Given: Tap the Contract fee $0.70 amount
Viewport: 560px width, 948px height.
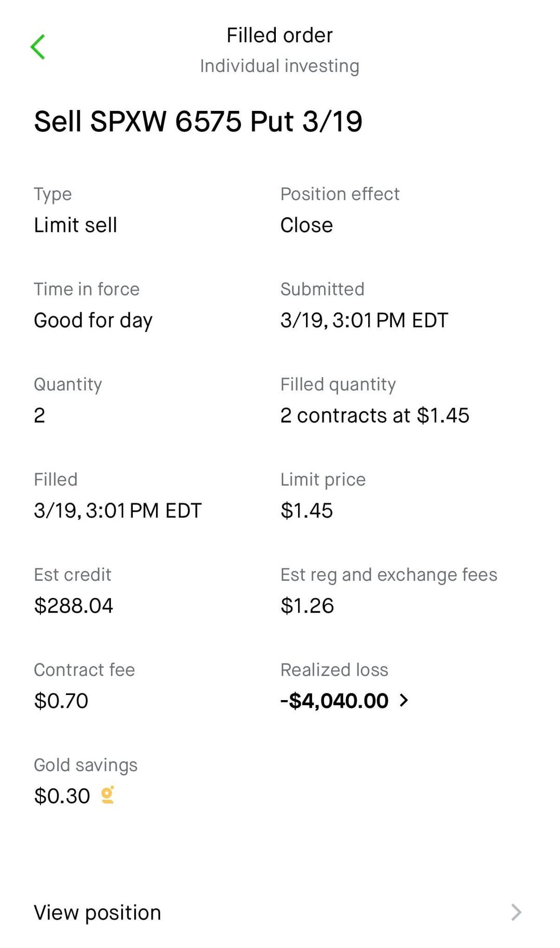Looking at the screenshot, I should (61, 701).
